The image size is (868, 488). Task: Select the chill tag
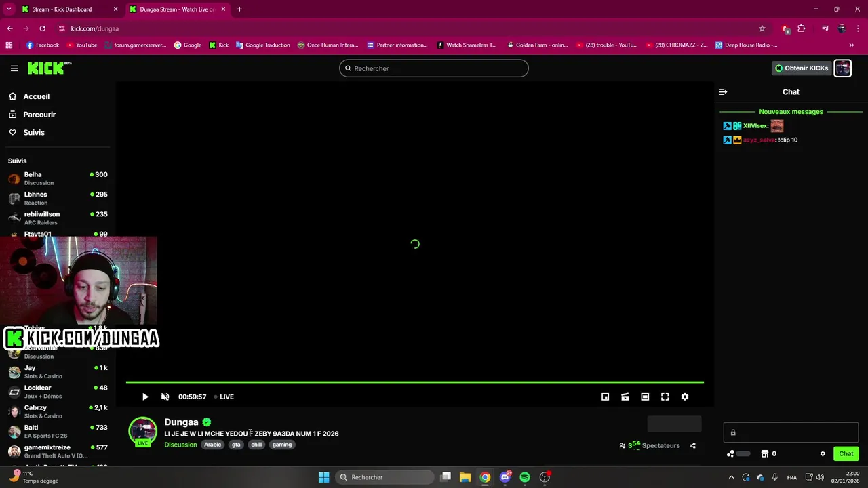pyautogui.click(x=256, y=445)
